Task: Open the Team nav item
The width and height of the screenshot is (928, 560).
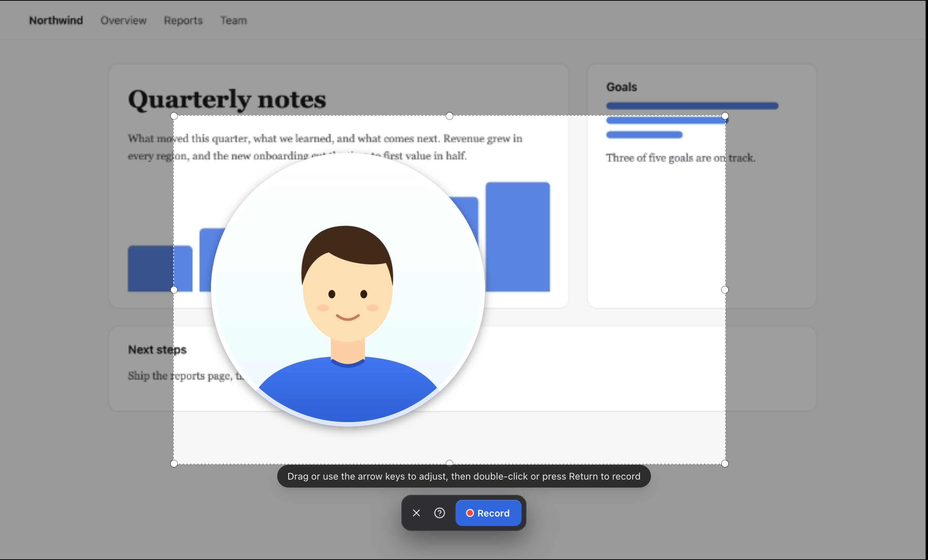Action: (x=233, y=20)
